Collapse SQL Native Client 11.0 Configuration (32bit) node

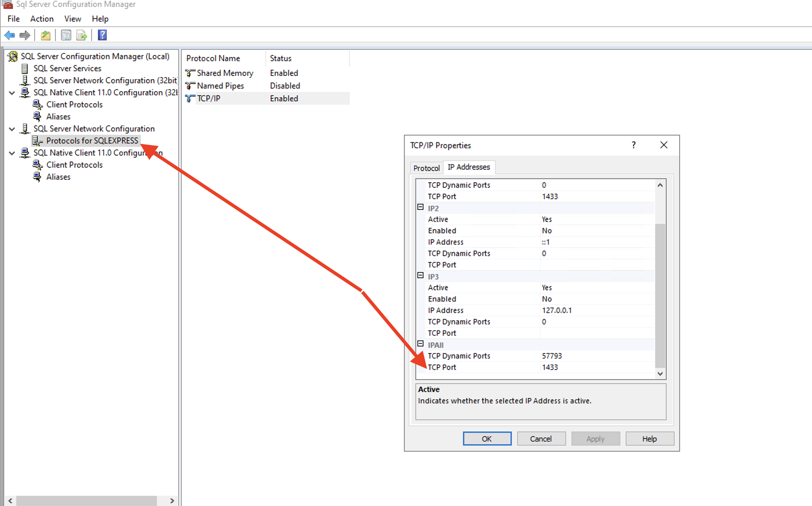[12, 93]
